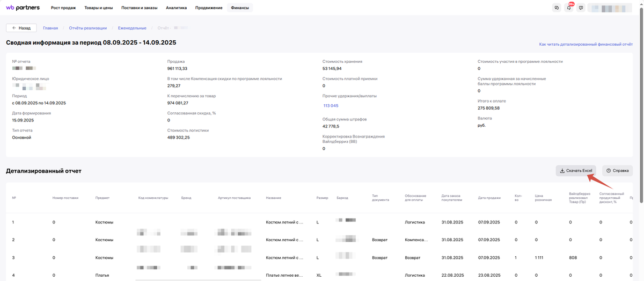The width and height of the screenshot is (644, 281).
Task: Select the К перечислению value 974 081,27
Action: click(x=178, y=103)
